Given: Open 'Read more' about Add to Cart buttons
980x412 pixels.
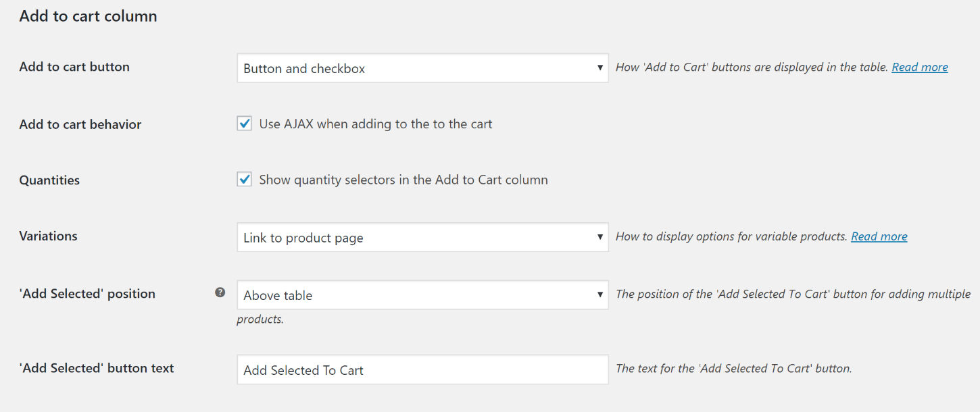Looking at the screenshot, I should click(919, 66).
